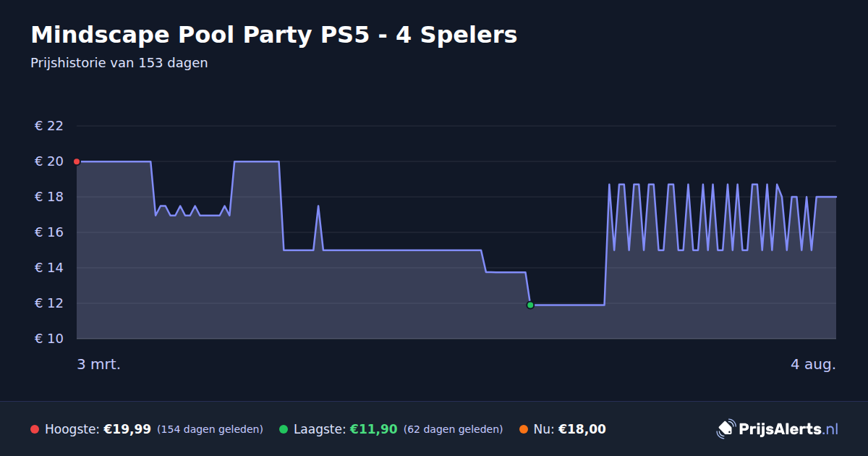Image resolution: width=868 pixels, height=456 pixels.
Task: Click the 4 aug. end date label
Action: (813, 364)
